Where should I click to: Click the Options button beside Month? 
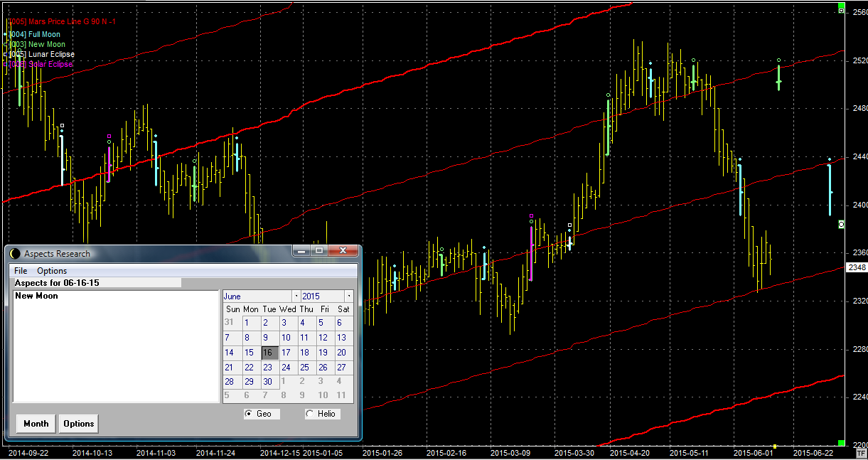[78, 424]
